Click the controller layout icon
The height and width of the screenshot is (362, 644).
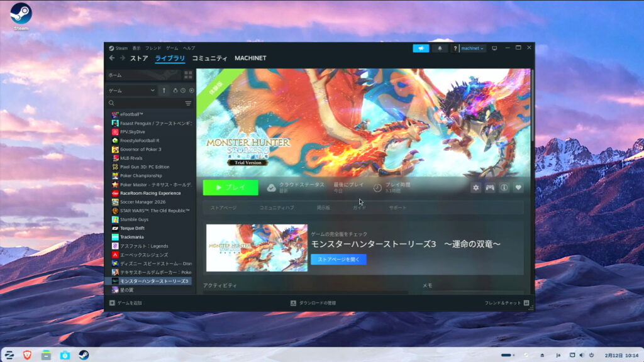point(490,187)
